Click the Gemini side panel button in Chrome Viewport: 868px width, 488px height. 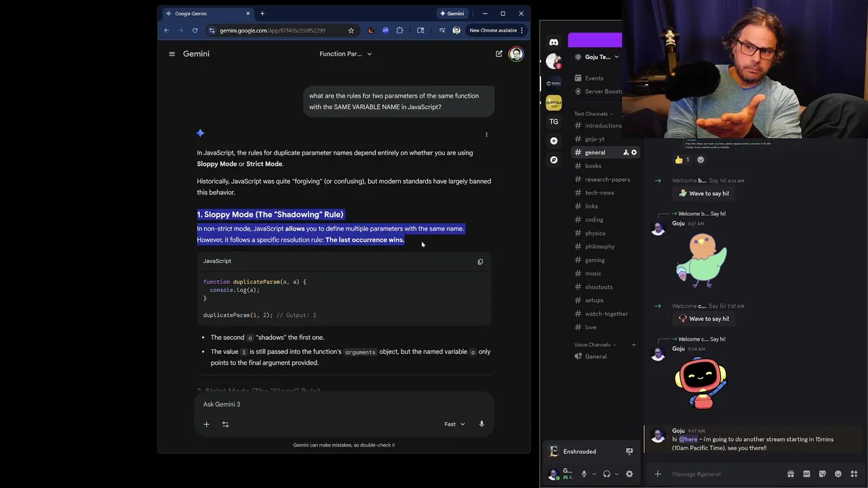[452, 14]
